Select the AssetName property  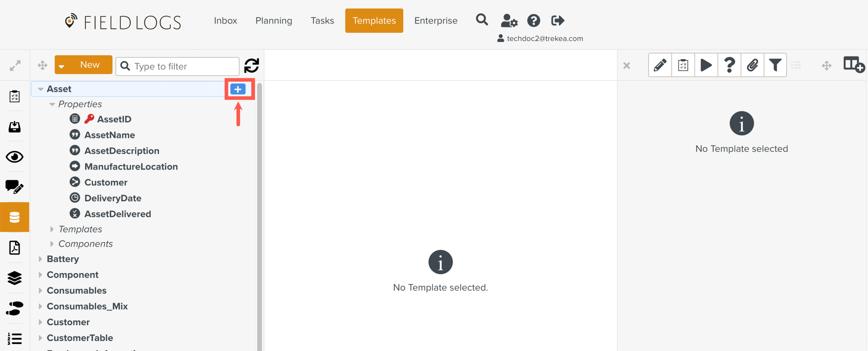click(109, 135)
